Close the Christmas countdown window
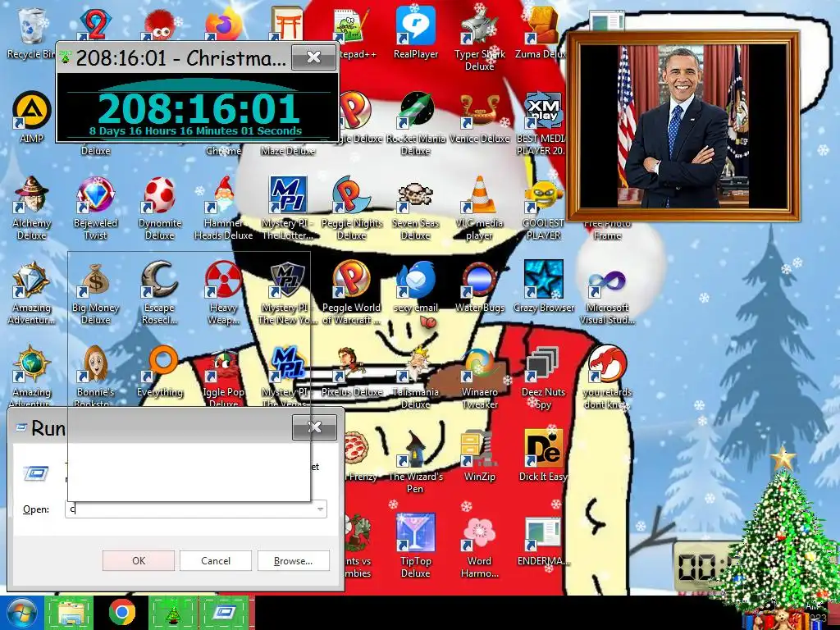 pos(314,57)
